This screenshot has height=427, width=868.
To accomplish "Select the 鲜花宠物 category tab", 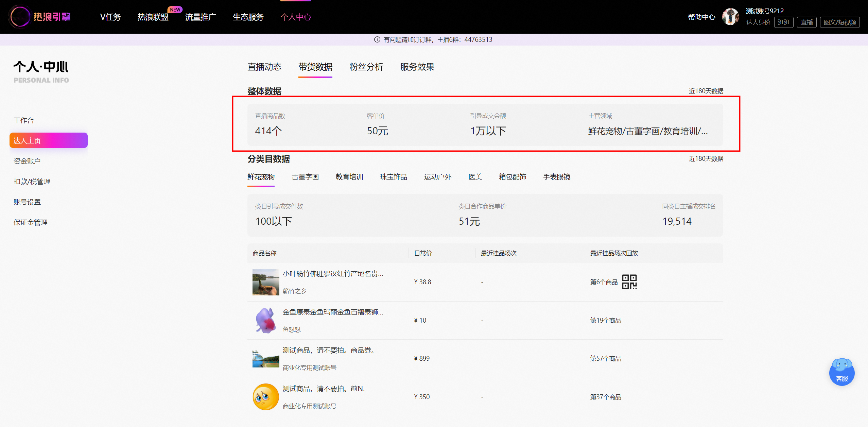I will coord(261,177).
